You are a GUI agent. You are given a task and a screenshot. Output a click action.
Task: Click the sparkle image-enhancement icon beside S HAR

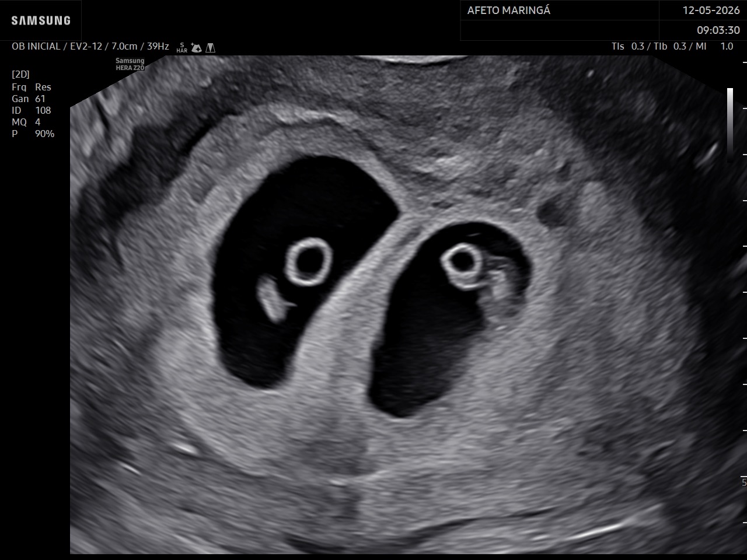197,48
